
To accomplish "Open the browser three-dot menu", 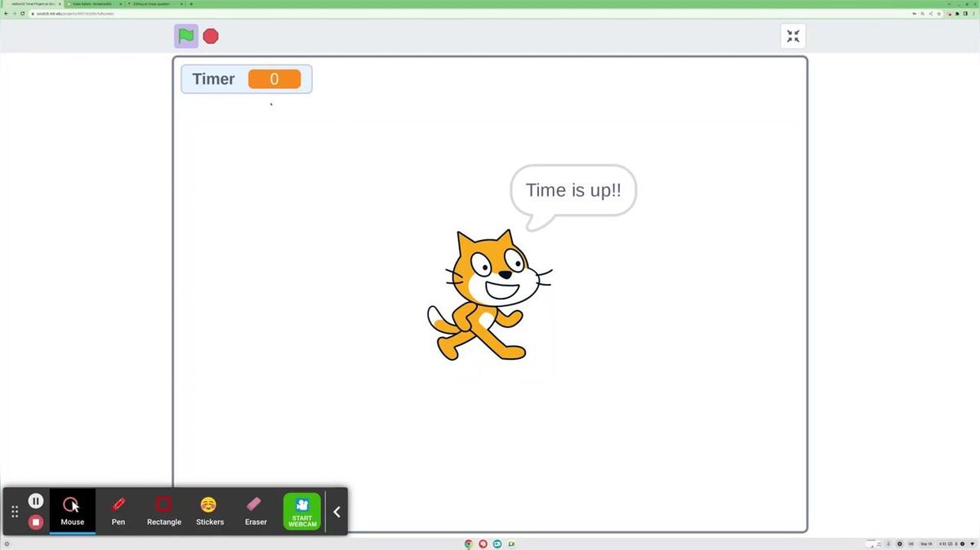I will point(973,13).
